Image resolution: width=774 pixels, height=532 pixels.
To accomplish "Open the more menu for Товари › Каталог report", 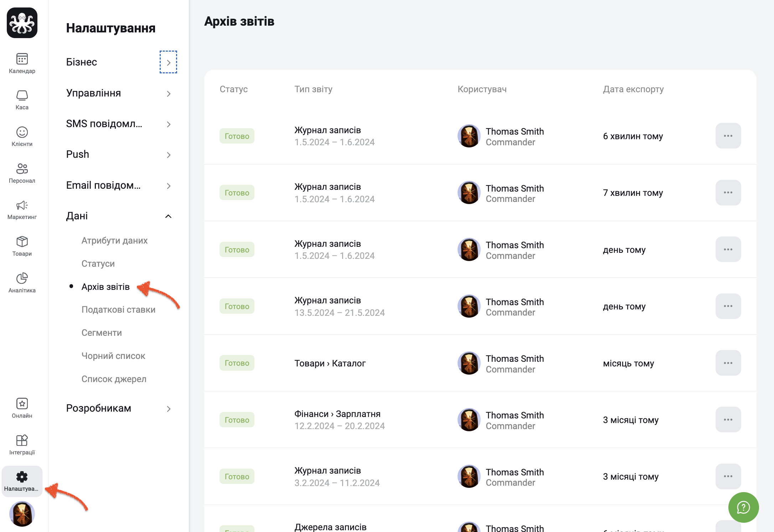I will 728,363.
